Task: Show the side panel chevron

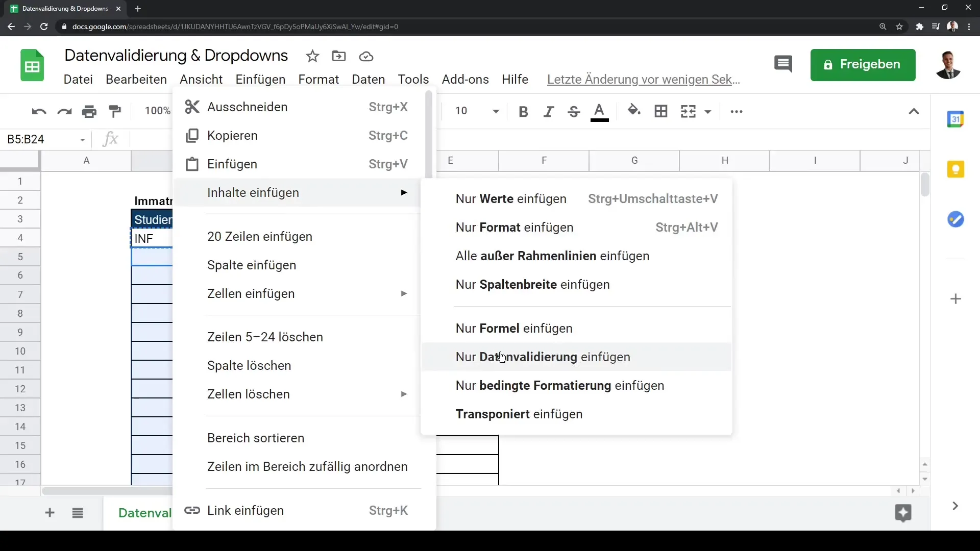Action: (955, 506)
